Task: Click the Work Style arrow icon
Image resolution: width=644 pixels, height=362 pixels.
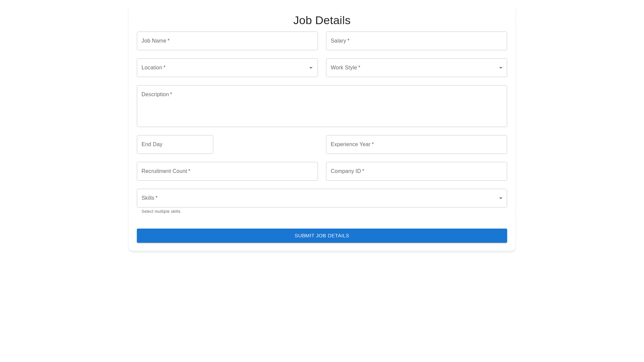Action: click(500, 68)
